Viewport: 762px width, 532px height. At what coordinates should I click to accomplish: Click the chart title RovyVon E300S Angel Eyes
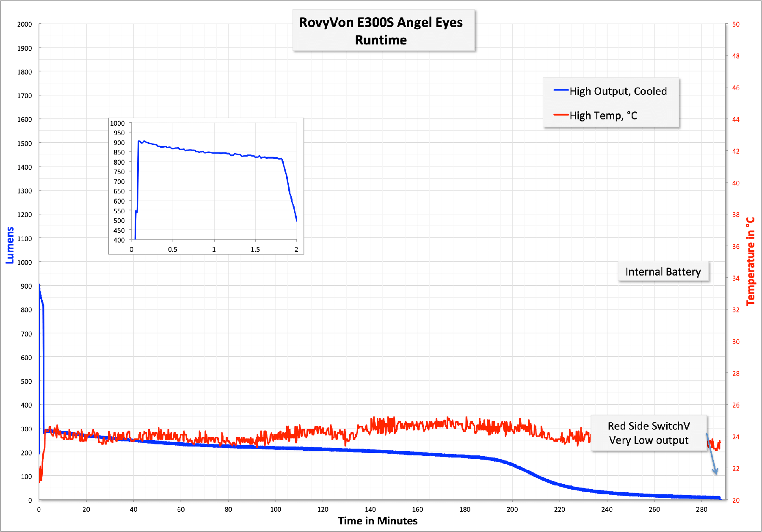click(x=381, y=23)
